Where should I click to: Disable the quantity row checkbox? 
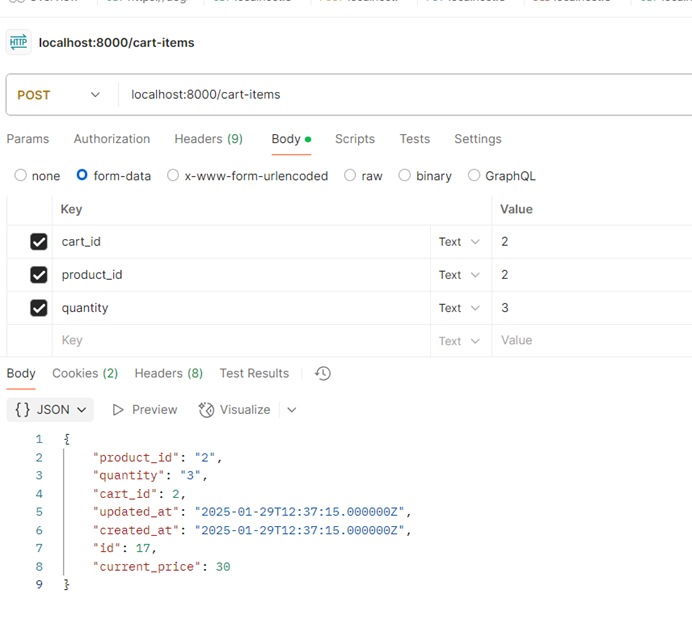(39, 308)
